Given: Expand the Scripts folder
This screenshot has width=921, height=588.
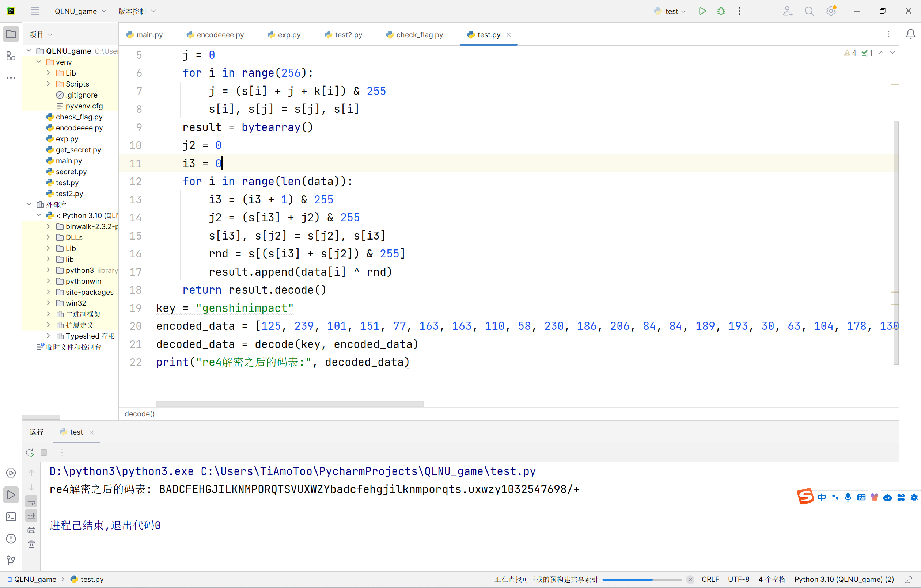Looking at the screenshot, I should point(49,84).
